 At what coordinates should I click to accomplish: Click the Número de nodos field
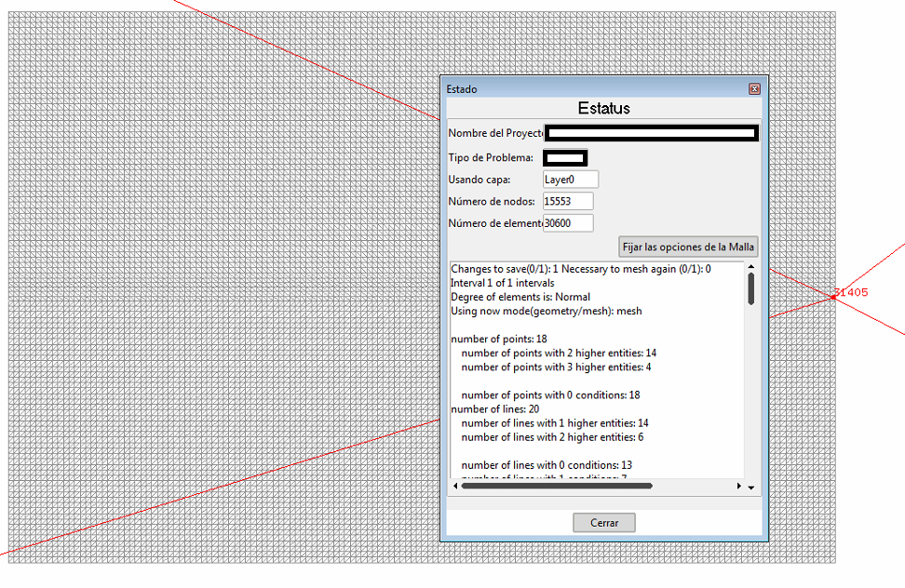click(567, 201)
